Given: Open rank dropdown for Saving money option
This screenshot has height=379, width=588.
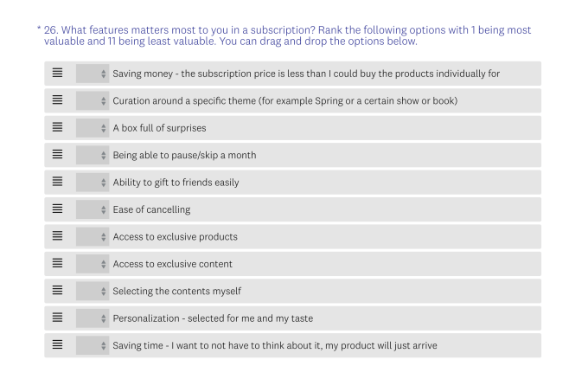Looking at the screenshot, I should tap(93, 74).
